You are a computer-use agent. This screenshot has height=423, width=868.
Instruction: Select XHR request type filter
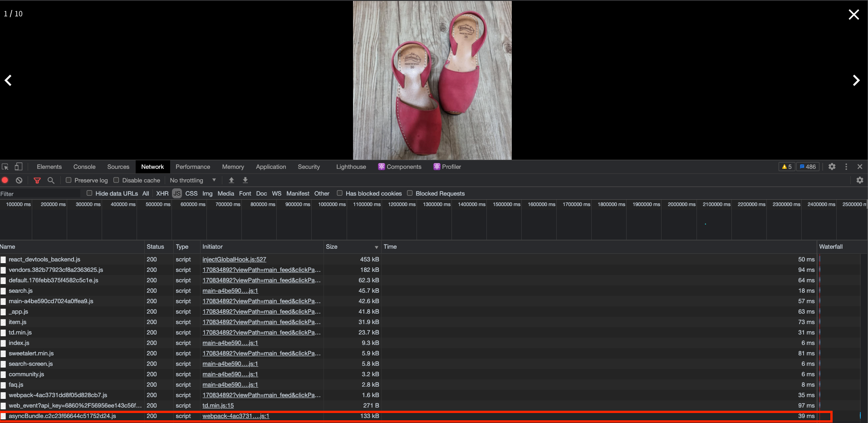pos(162,193)
